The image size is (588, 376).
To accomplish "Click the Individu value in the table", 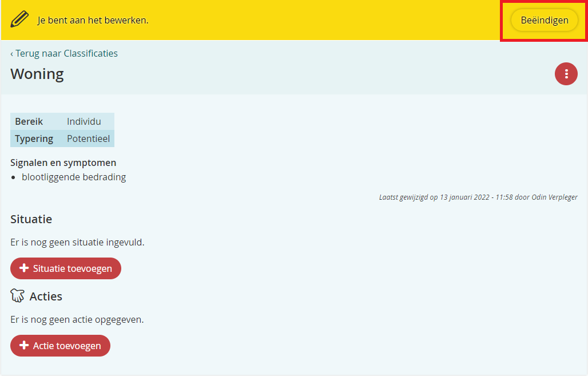I will coord(84,121).
